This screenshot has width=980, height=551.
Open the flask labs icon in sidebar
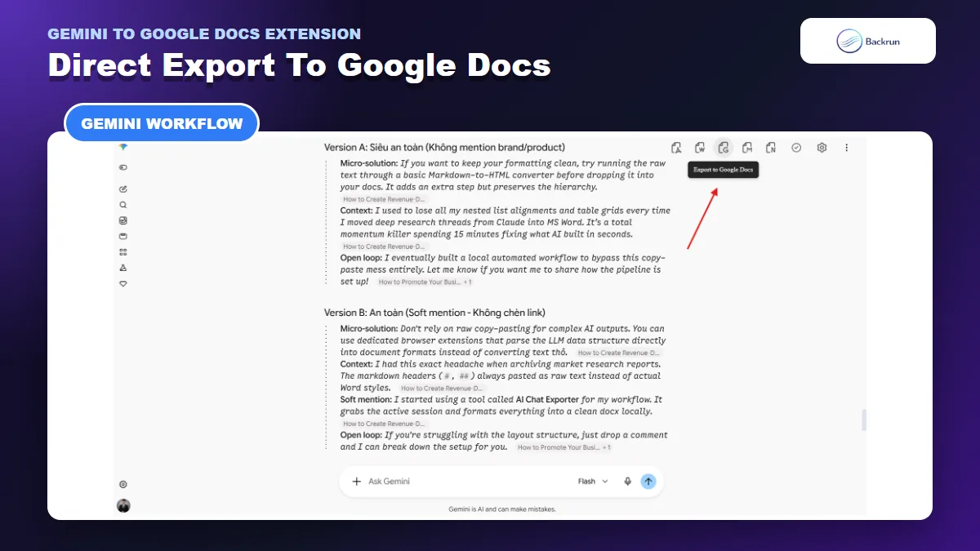coord(123,268)
